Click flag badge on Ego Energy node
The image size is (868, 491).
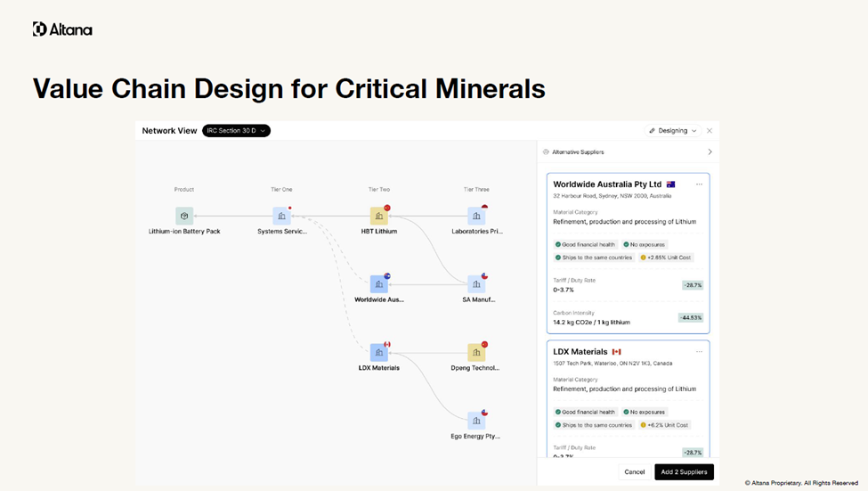coord(484,413)
